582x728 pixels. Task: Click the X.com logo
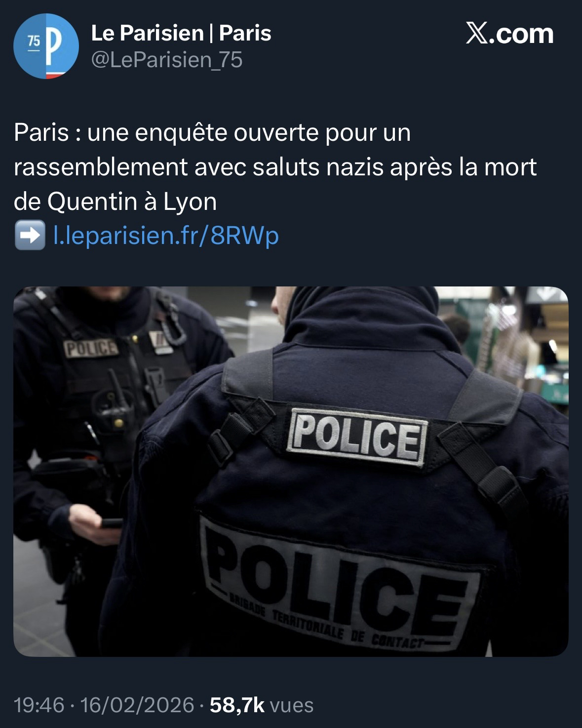509,34
